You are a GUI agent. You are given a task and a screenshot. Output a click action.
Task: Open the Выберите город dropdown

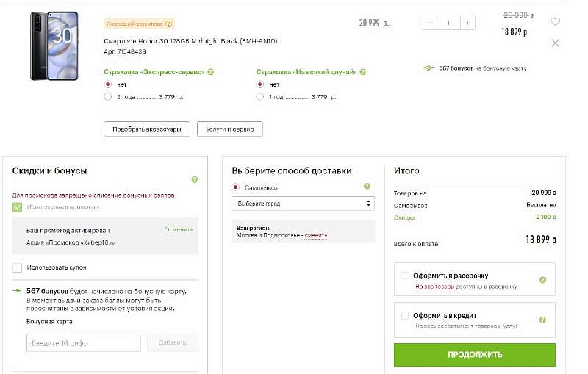click(303, 204)
